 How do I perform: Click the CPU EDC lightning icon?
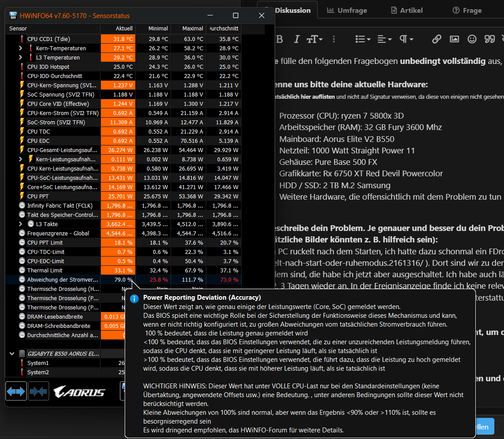tap(22, 141)
